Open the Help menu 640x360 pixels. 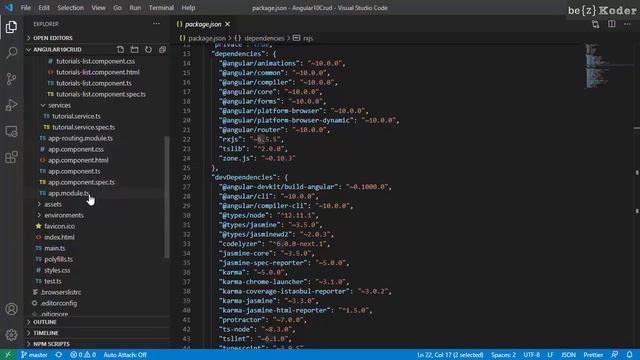[x=188, y=8]
